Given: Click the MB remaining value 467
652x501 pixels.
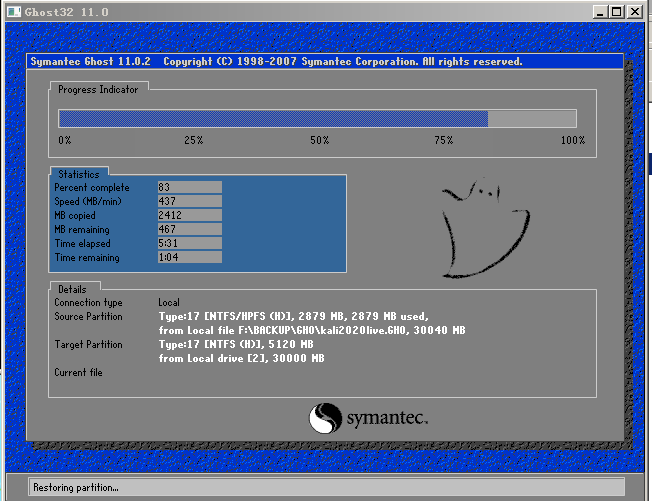Looking at the screenshot, I should click(190, 229).
